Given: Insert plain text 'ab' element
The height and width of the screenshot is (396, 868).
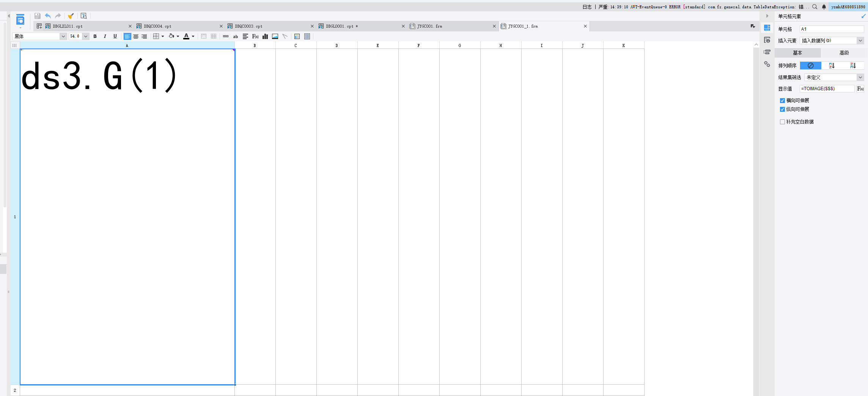Looking at the screenshot, I should [236, 36].
